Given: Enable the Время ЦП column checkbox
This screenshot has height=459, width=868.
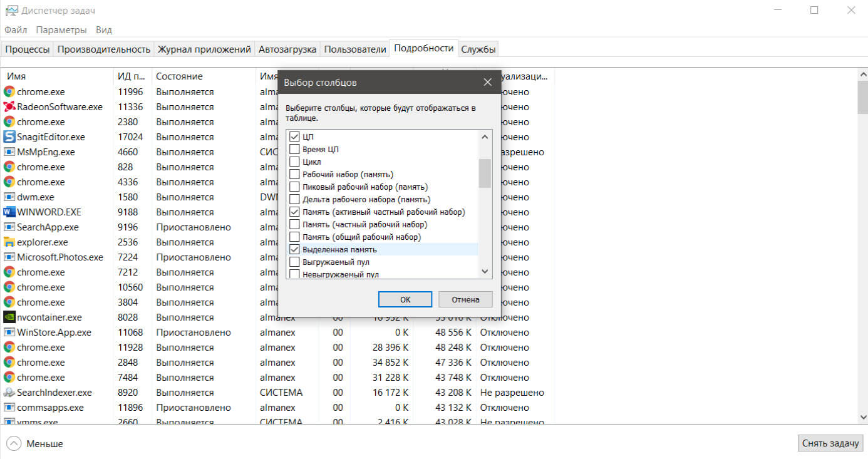Looking at the screenshot, I should click(294, 150).
